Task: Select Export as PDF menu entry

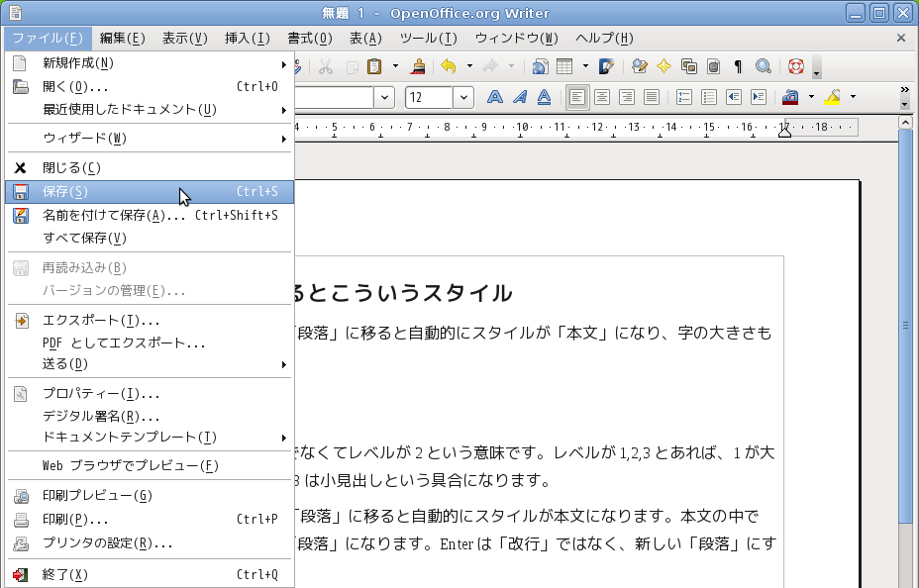Action: tap(124, 343)
